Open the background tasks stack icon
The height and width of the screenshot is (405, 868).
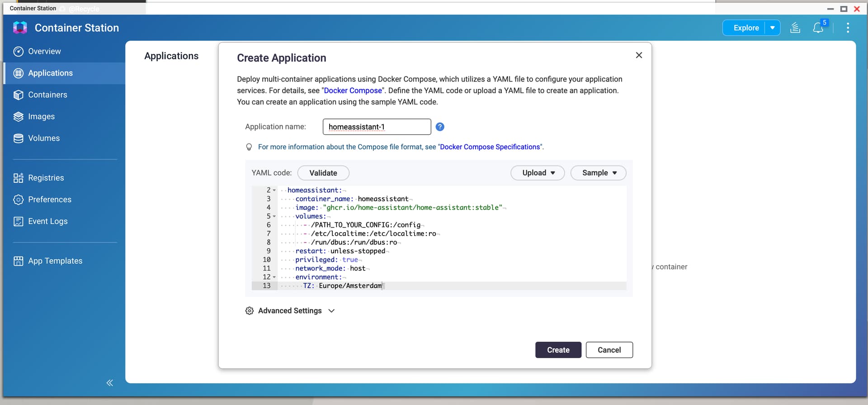tap(795, 28)
